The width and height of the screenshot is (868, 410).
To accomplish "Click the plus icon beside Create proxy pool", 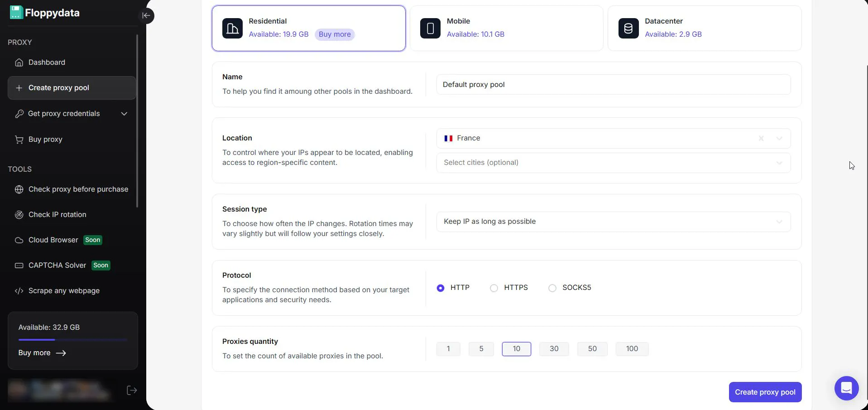I will tap(19, 88).
